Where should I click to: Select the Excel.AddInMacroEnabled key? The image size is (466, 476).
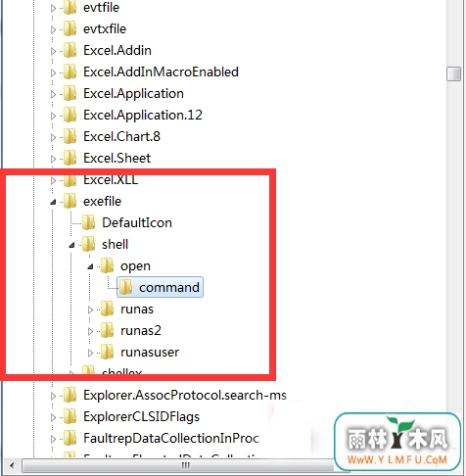coord(161,71)
